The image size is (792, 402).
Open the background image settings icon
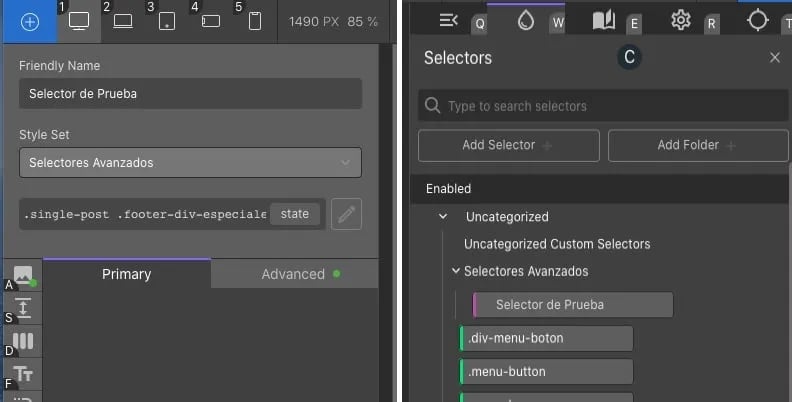tap(23, 275)
